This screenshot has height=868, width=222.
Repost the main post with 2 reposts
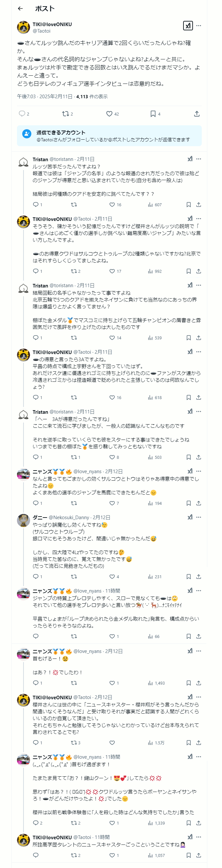pos(66,114)
